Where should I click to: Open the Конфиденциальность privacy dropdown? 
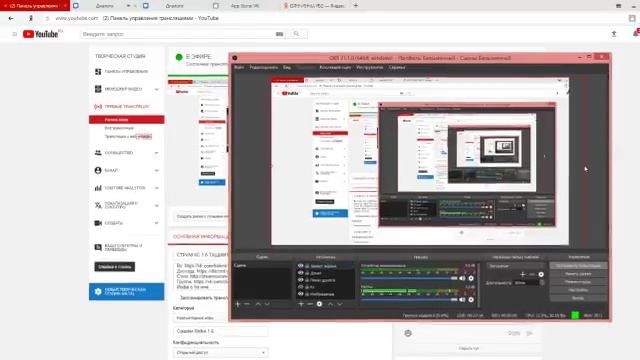(x=221, y=352)
